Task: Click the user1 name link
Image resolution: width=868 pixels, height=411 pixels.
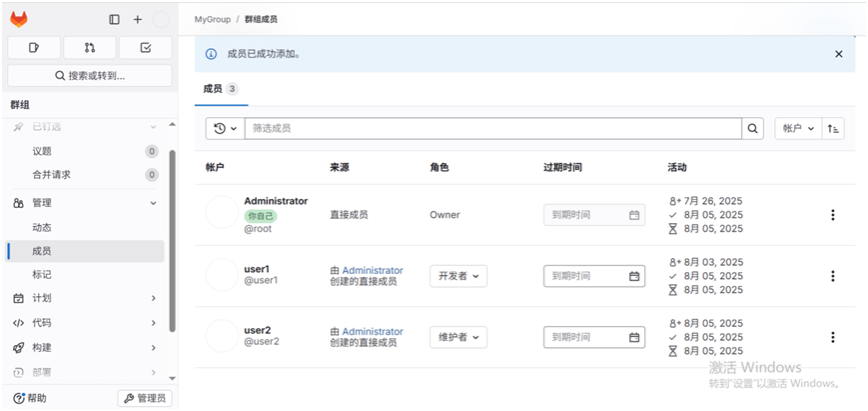Action: [x=257, y=269]
